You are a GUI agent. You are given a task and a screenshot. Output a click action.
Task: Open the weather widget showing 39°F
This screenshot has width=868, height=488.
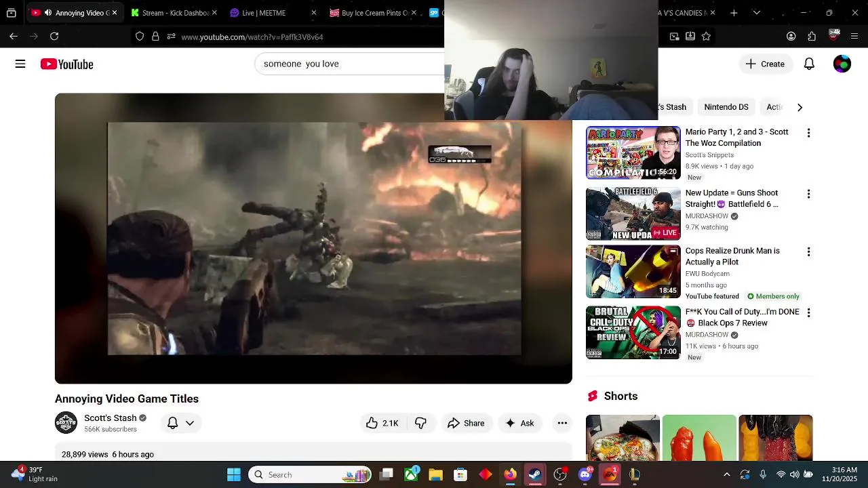pos(34,474)
